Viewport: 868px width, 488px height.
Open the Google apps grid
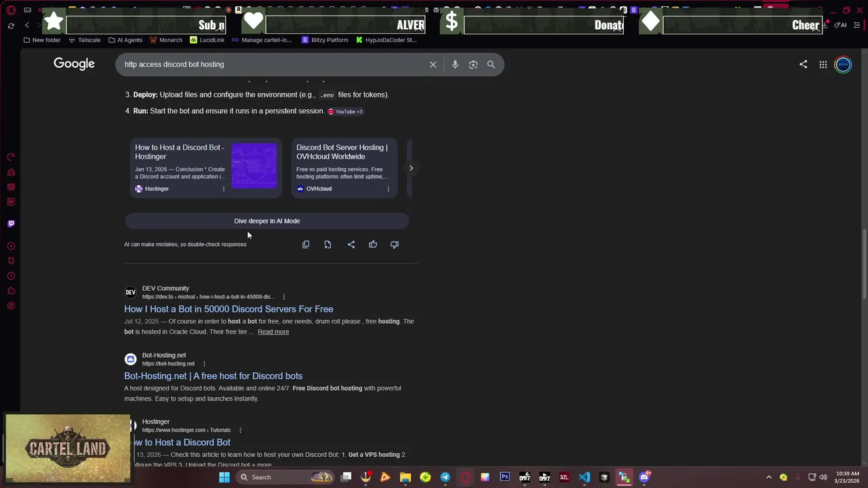(823, 64)
